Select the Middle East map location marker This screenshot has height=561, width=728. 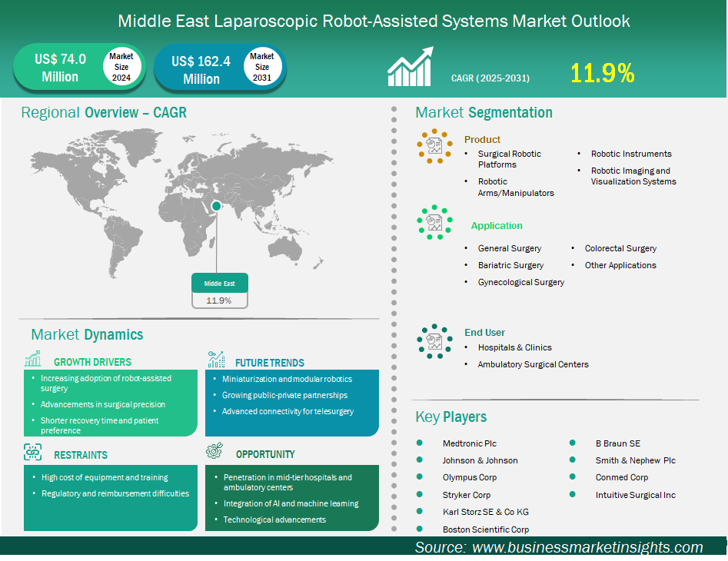point(217,206)
